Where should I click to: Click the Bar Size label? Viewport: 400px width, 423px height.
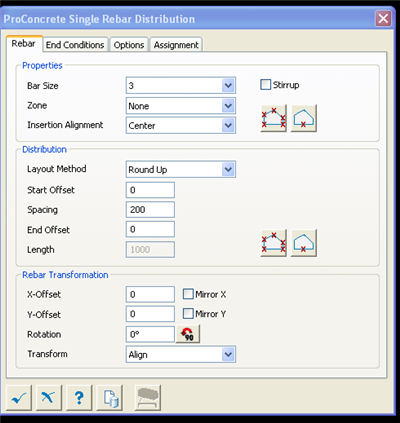tap(43, 86)
